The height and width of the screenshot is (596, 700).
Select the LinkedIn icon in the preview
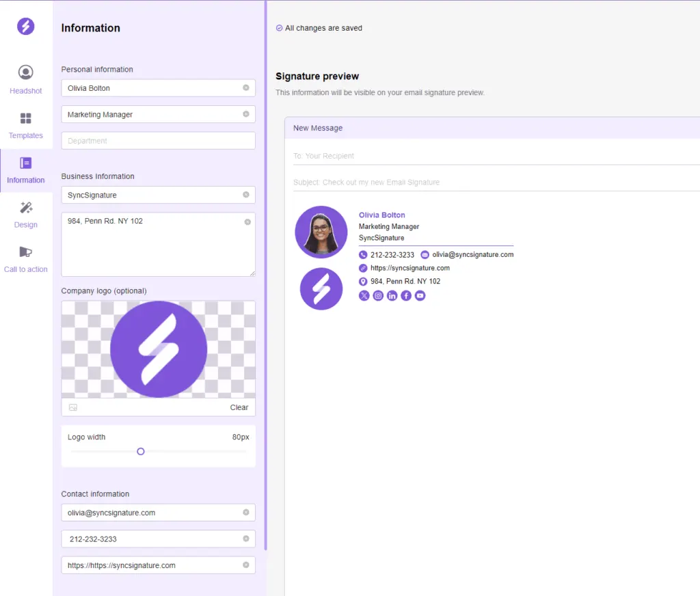pyautogui.click(x=392, y=295)
